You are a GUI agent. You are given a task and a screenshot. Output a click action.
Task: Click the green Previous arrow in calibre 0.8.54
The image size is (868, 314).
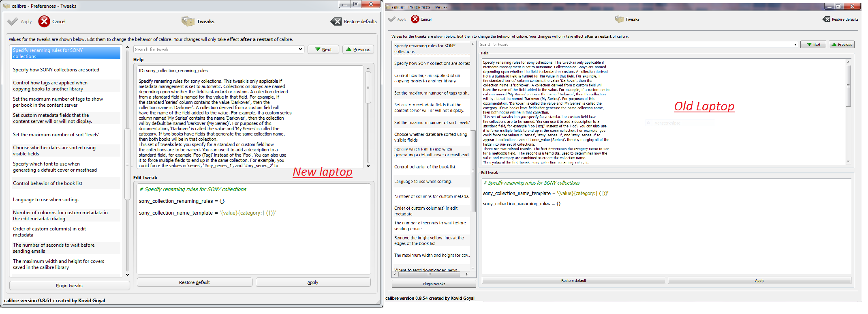[834, 45]
